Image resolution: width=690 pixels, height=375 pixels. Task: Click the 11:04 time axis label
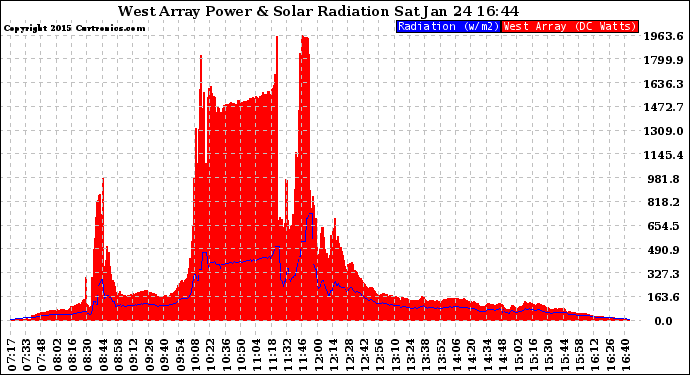pos(256,355)
